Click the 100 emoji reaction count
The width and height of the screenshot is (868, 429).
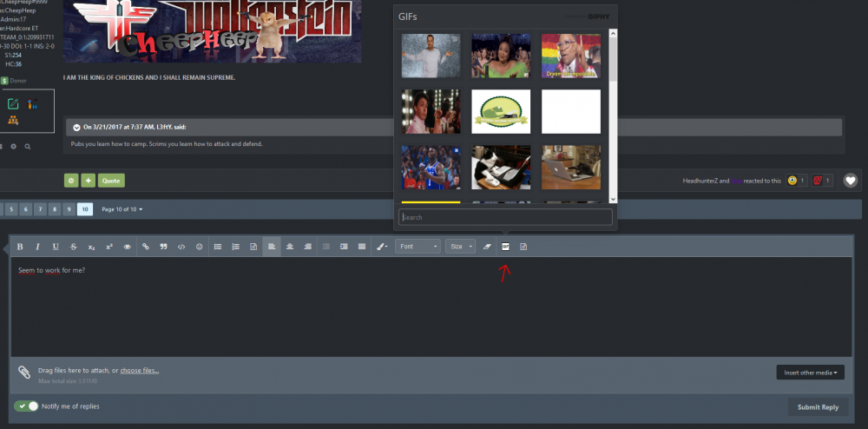click(822, 181)
